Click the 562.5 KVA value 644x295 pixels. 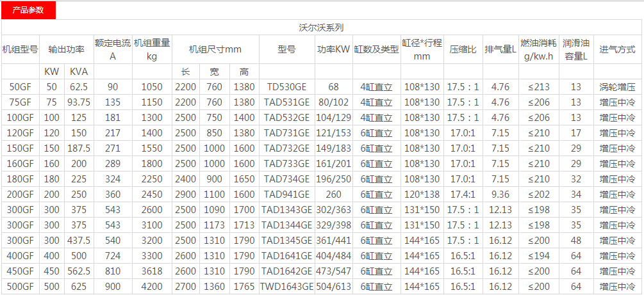(78, 271)
